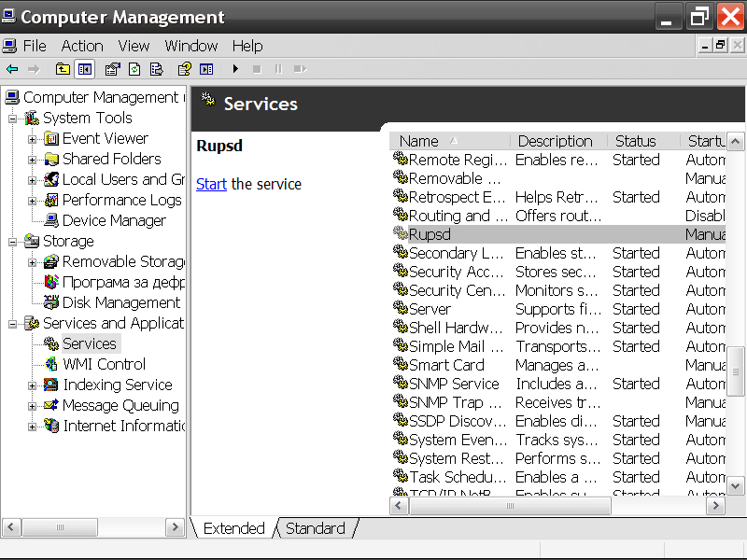Open the Help menu
Viewport: 747px width, 560px height.
pyautogui.click(x=247, y=46)
